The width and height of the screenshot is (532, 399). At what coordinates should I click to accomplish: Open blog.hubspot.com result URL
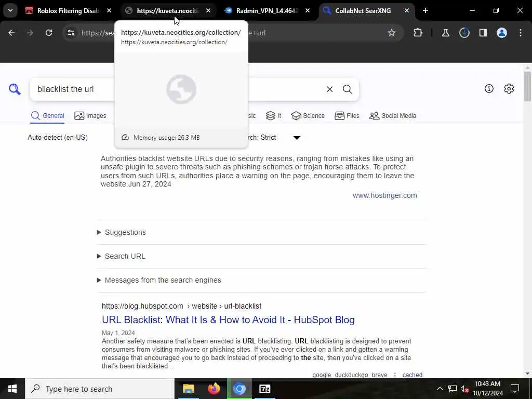click(181, 306)
